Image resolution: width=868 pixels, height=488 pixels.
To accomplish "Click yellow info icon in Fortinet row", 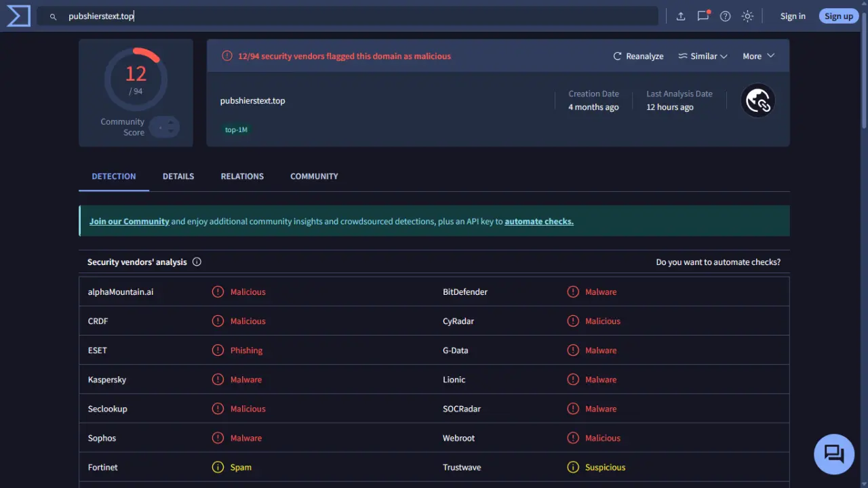I will pyautogui.click(x=218, y=467).
